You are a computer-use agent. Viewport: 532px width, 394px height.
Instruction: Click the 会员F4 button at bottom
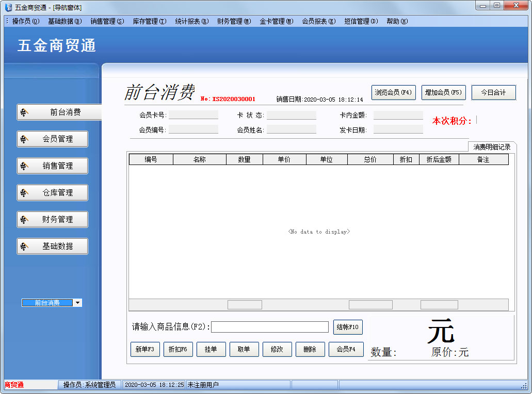click(346, 349)
